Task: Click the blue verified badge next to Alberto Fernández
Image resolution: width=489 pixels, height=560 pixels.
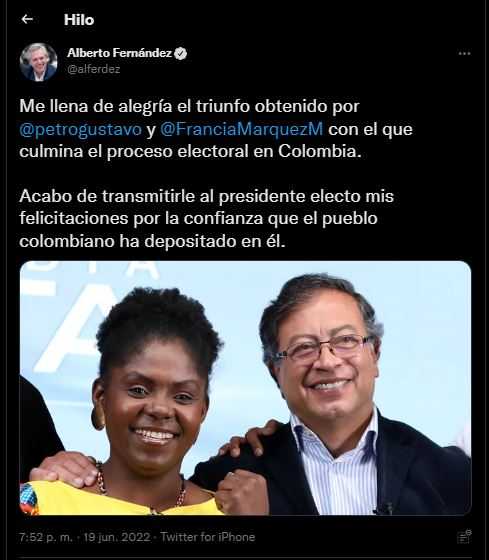Action: (181, 53)
